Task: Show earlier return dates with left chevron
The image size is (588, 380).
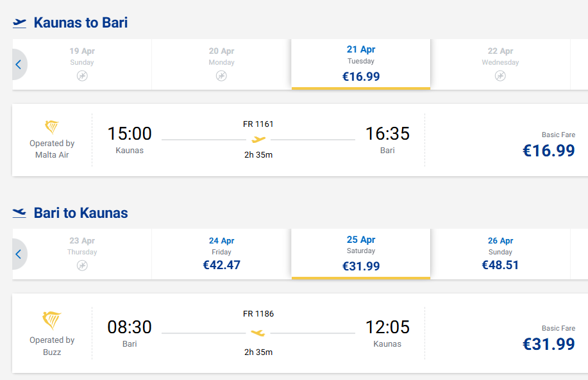Action: pyautogui.click(x=19, y=254)
